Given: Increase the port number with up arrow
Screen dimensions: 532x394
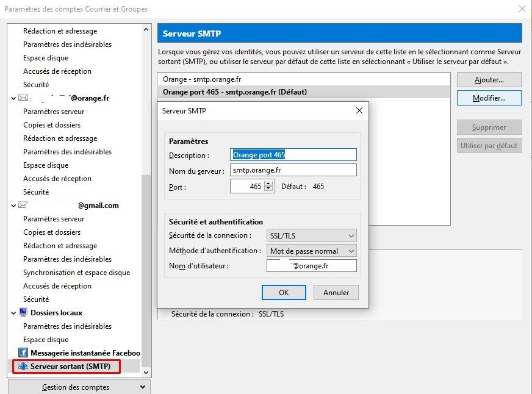Looking at the screenshot, I should pyautogui.click(x=268, y=184).
